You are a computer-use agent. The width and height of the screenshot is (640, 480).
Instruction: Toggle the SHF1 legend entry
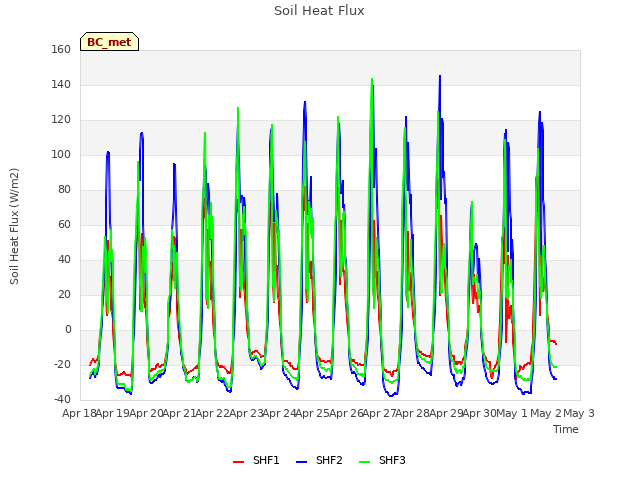pyautogui.click(x=256, y=460)
